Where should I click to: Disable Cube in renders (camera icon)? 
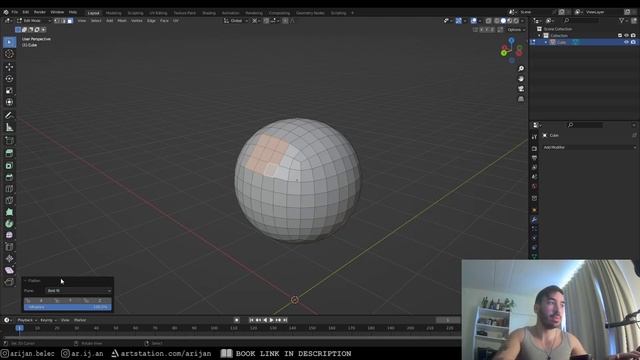click(x=633, y=42)
